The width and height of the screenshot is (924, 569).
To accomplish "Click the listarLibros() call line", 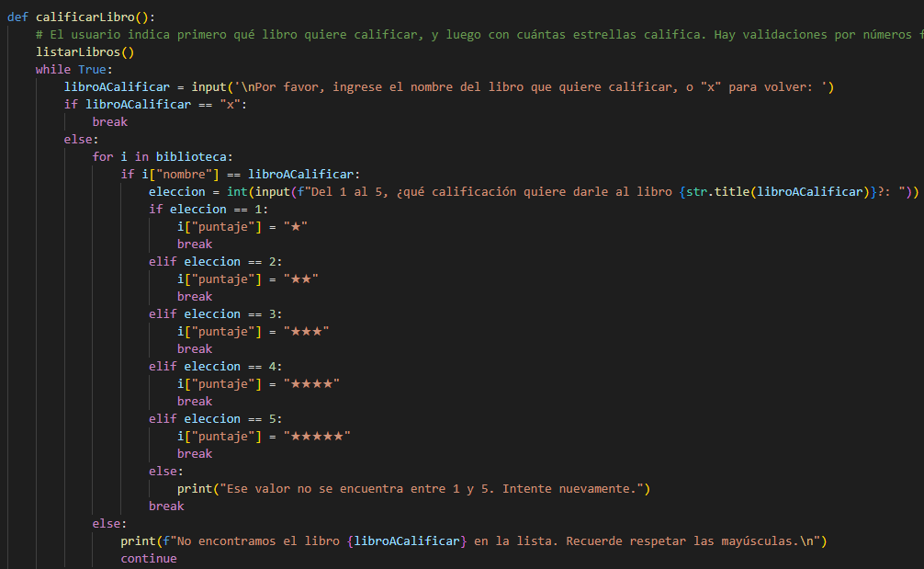I will tap(85, 51).
